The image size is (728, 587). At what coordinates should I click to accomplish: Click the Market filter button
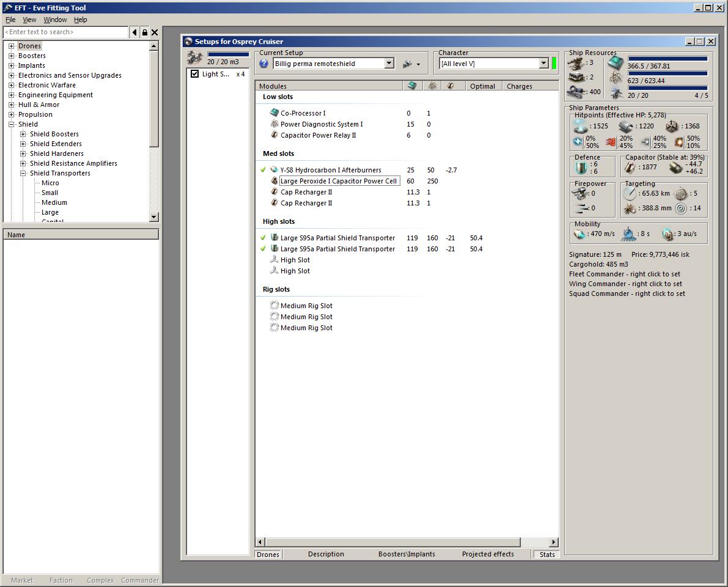coord(22,580)
